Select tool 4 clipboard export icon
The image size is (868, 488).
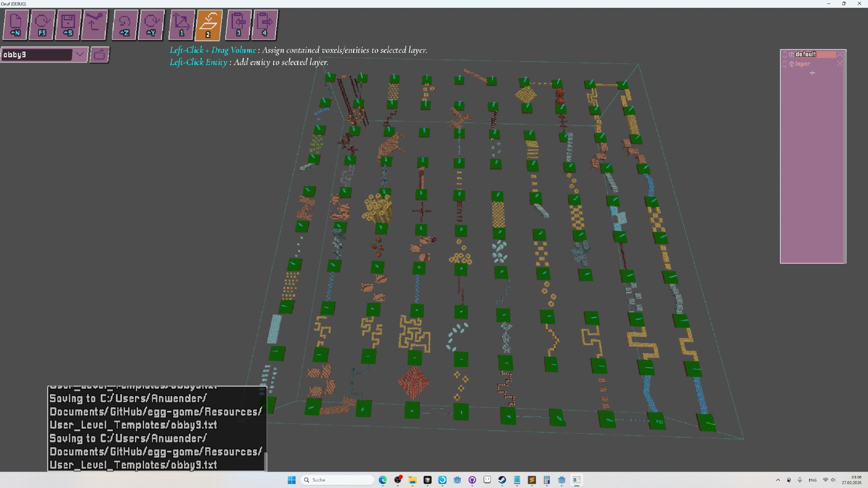tap(264, 24)
